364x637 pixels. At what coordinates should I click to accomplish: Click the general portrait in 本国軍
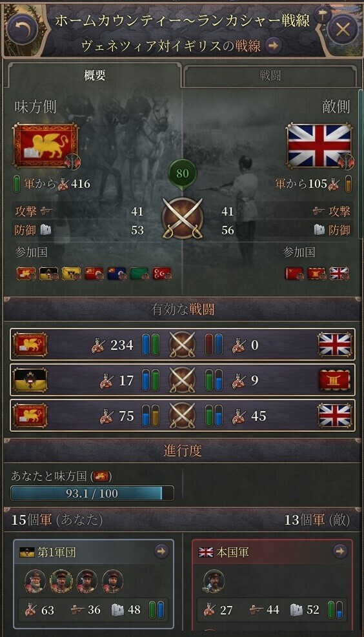(214, 581)
